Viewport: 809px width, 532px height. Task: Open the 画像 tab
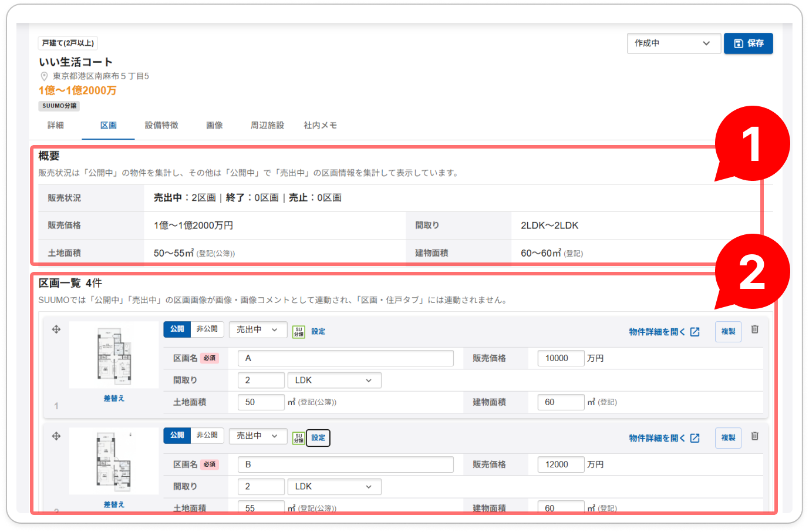(214, 126)
